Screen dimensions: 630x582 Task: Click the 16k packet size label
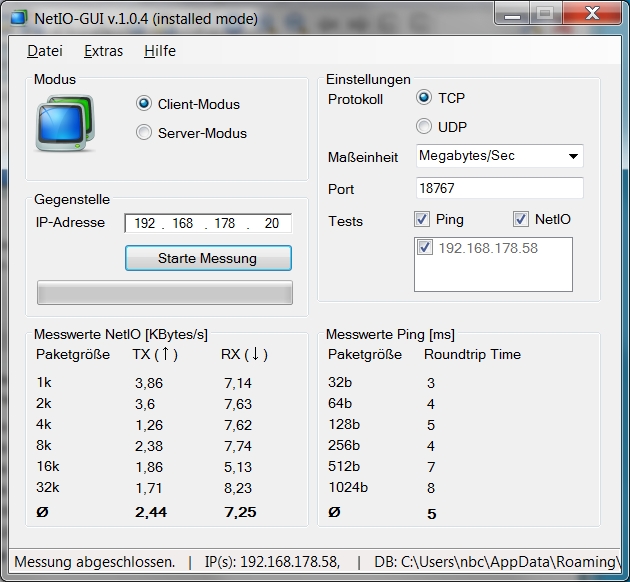(48, 466)
